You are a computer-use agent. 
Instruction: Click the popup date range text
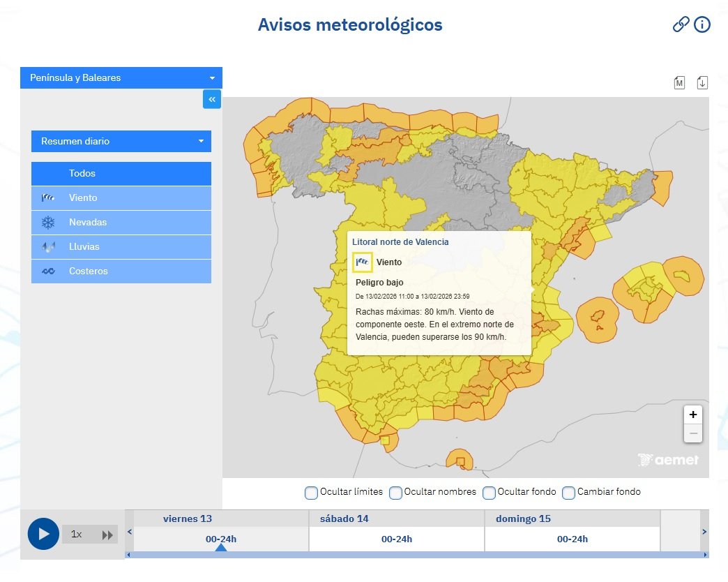coord(412,297)
